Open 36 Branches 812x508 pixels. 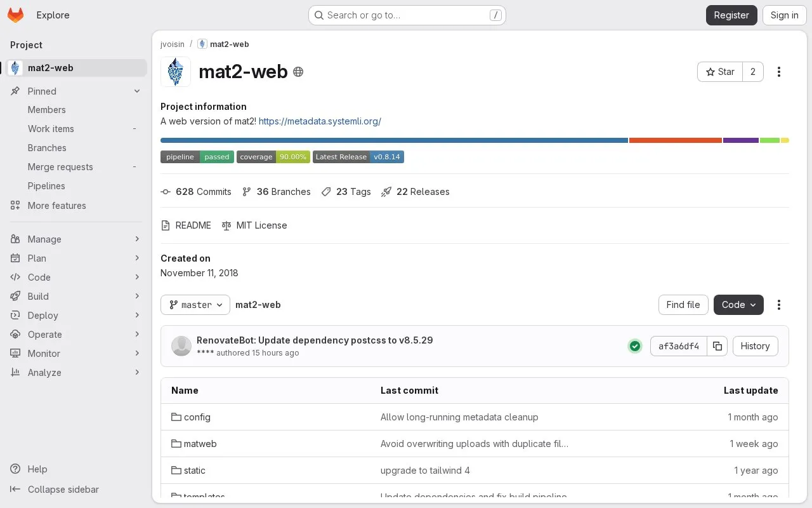tap(277, 192)
